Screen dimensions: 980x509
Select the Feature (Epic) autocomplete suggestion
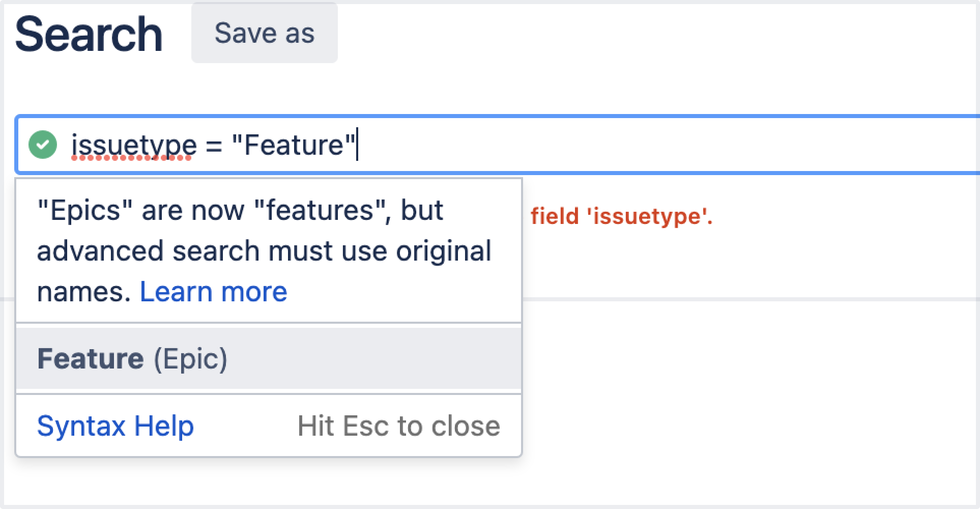(x=269, y=358)
